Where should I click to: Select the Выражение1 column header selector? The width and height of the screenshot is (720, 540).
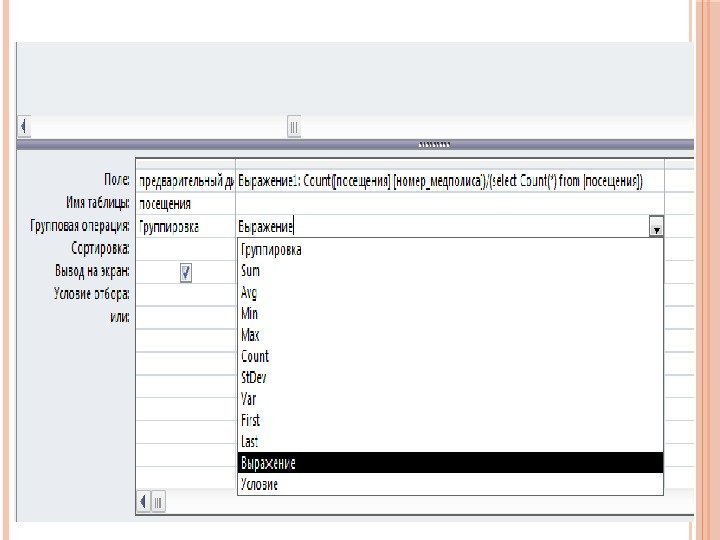tap(450, 164)
